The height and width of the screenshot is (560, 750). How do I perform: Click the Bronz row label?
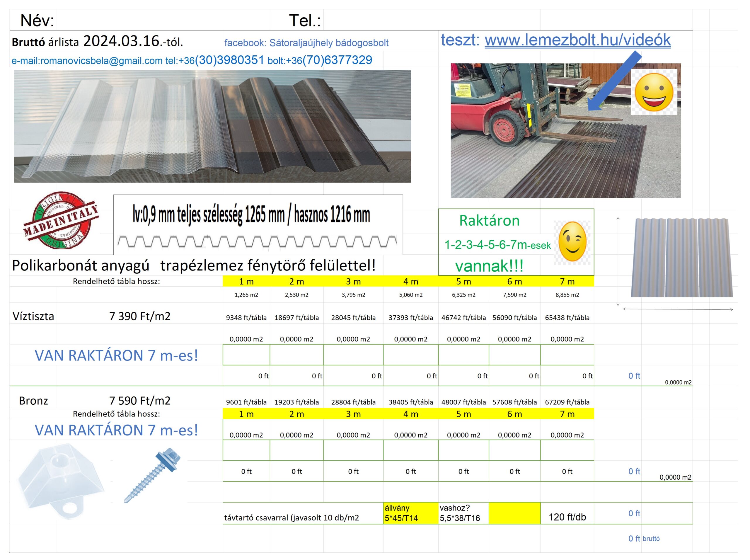pyautogui.click(x=33, y=401)
